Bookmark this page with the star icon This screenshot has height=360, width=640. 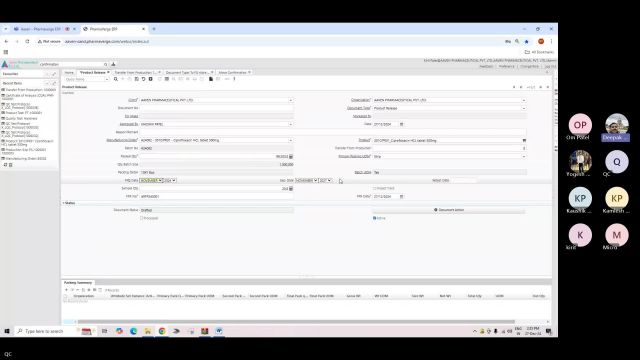pos(527,41)
